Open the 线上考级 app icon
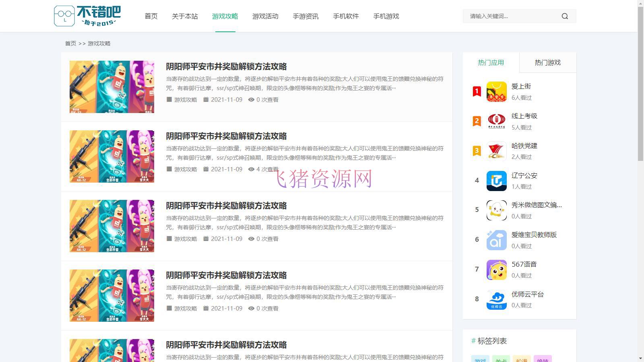644x362 pixels. coord(497,121)
